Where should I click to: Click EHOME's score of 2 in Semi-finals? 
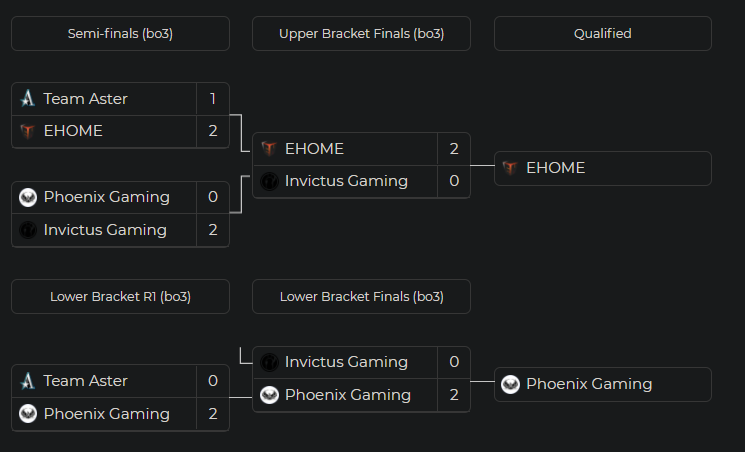pyautogui.click(x=213, y=131)
